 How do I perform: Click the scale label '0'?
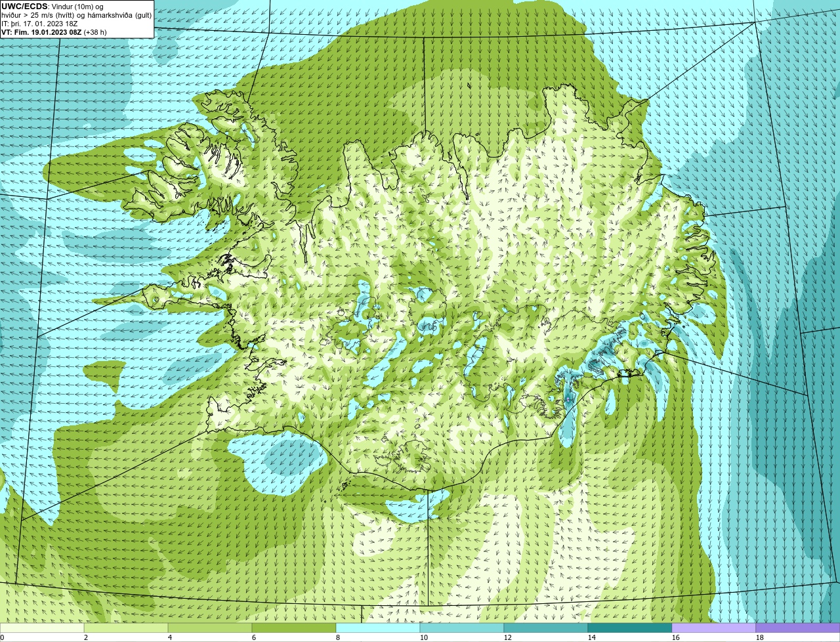point(2,637)
